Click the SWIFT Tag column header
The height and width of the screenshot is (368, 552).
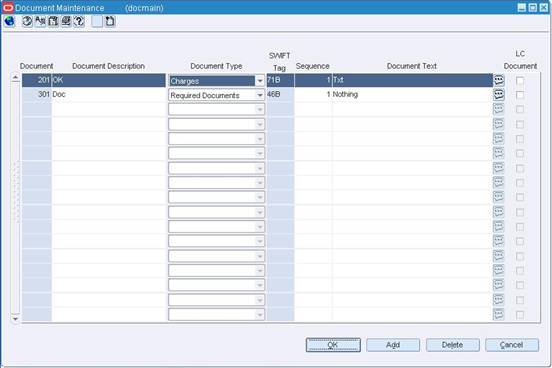[280, 62]
